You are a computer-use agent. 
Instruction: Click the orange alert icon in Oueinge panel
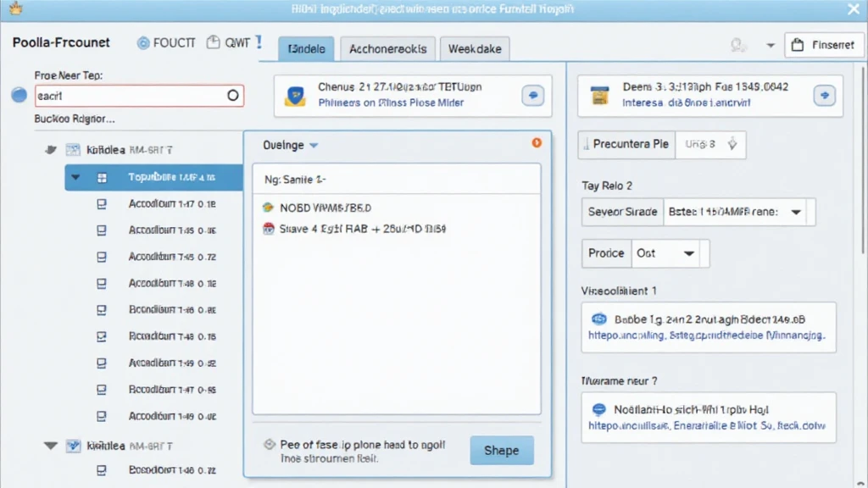pyautogui.click(x=537, y=142)
